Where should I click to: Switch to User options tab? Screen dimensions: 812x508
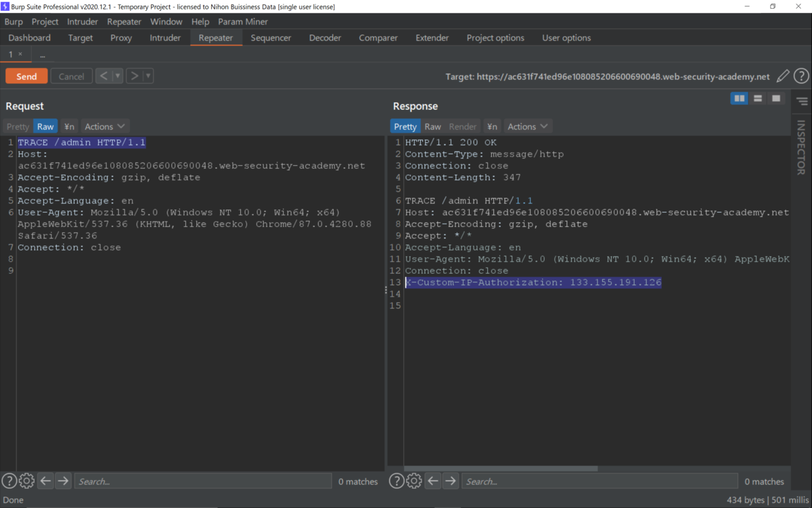[x=566, y=38]
